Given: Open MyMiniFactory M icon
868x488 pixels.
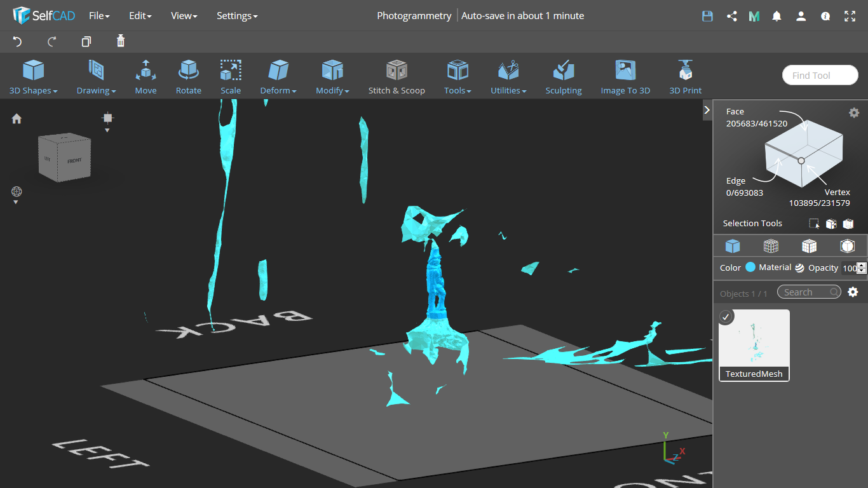Looking at the screenshot, I should [754, 17].
